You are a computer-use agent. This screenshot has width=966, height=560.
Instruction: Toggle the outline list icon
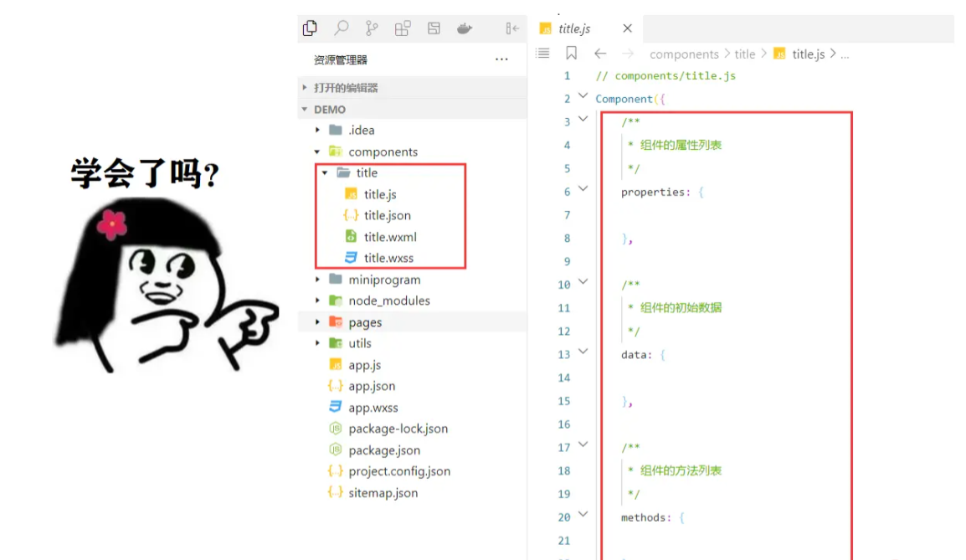tap(542, 53)
